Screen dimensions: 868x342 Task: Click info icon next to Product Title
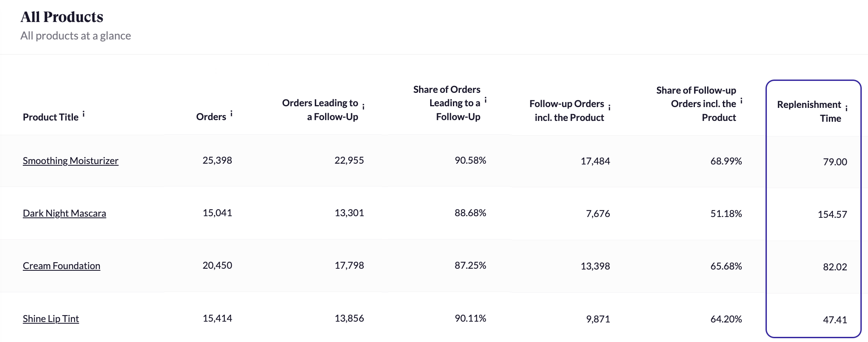coord(84,114)
